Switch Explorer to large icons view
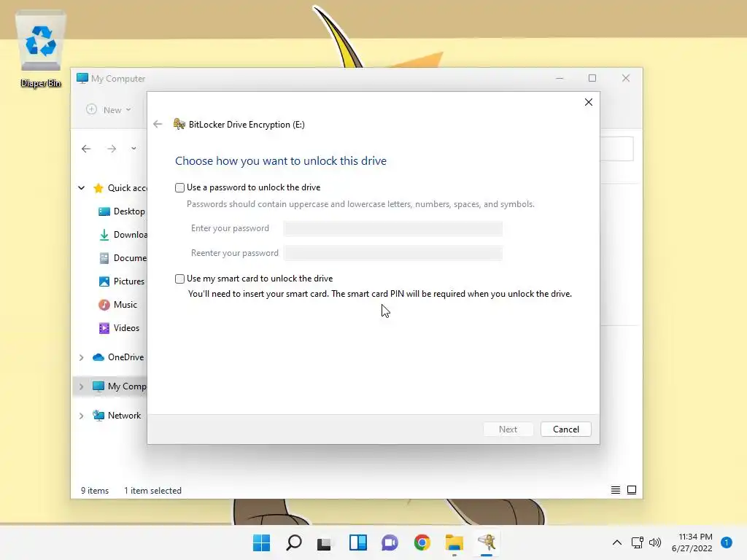 (x=632, y=490)
